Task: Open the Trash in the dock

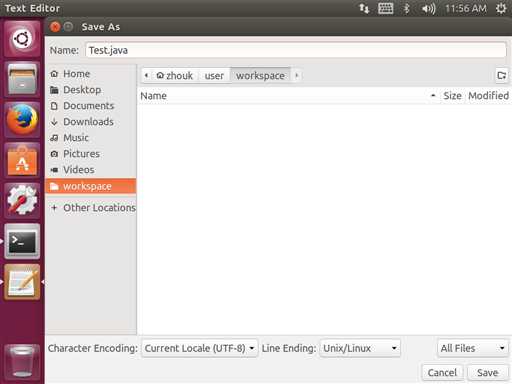Action: click(22, 362)
